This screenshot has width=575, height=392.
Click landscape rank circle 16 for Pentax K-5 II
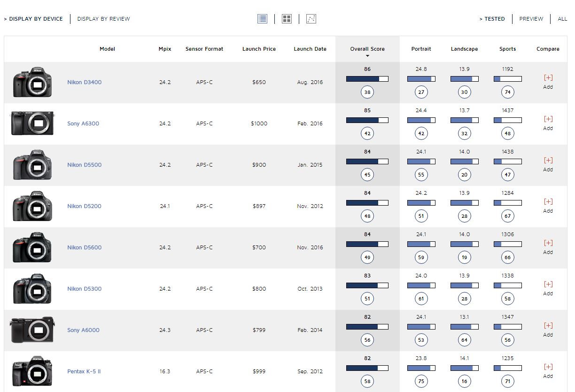click(x=464, y=381)
